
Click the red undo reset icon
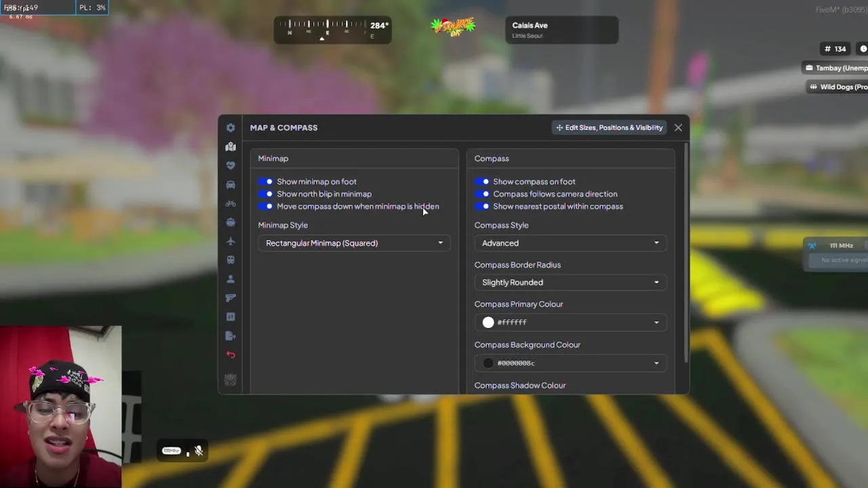[x=231, y=354]
